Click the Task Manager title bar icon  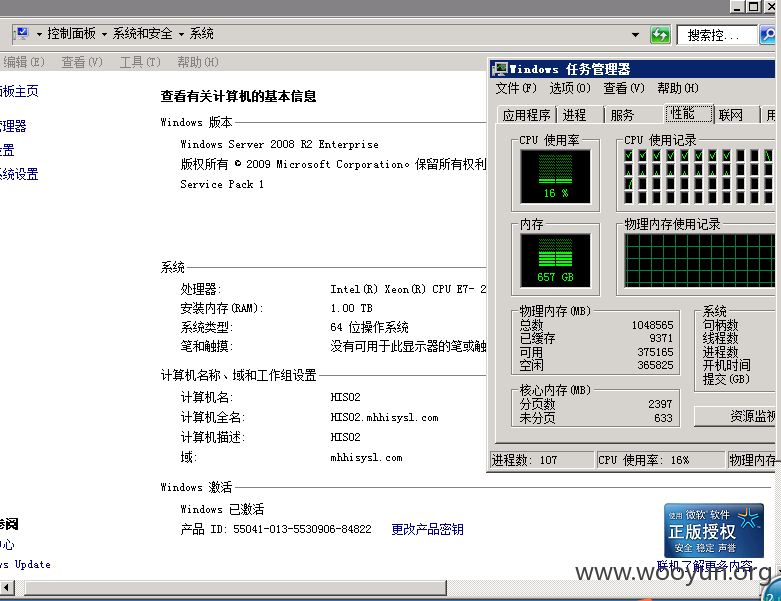(500, 69)
